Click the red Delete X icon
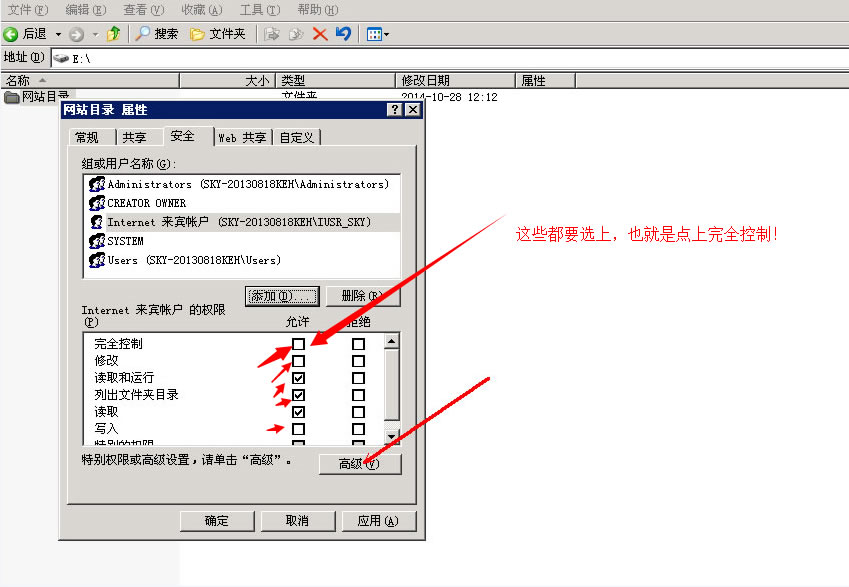This screenshot has height=587, width=849. point(320,35)
